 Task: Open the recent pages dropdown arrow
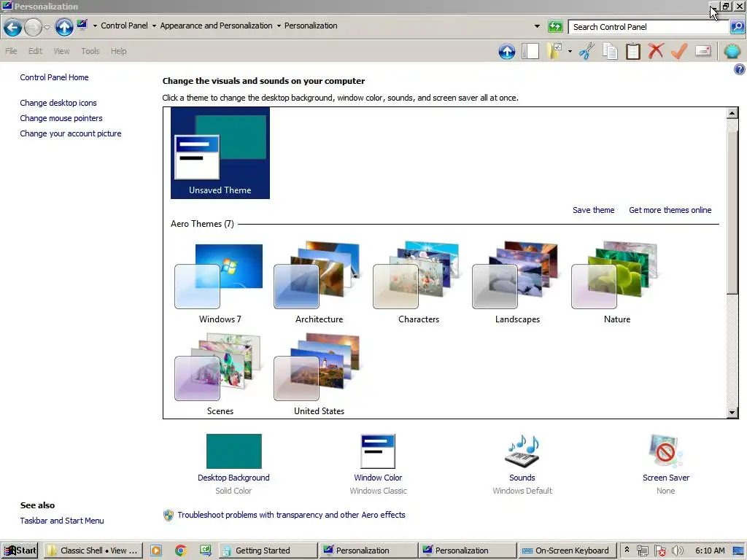tap(47, 27)
